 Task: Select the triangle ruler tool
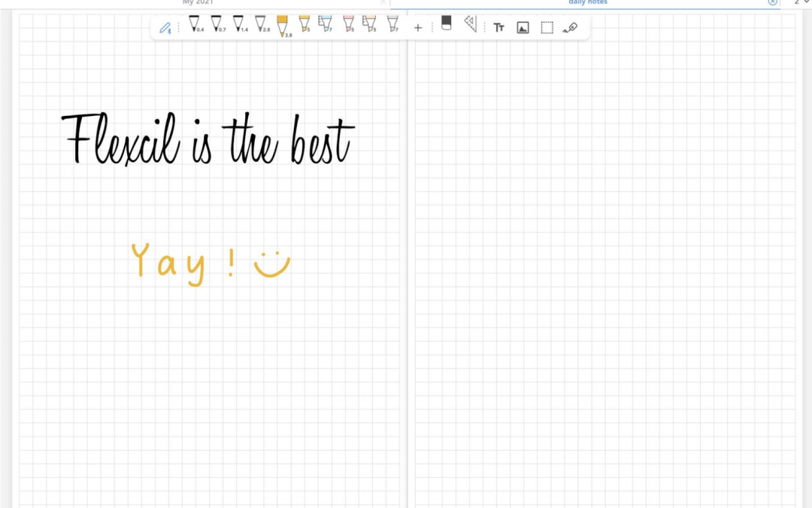click(x=470, y=23)
